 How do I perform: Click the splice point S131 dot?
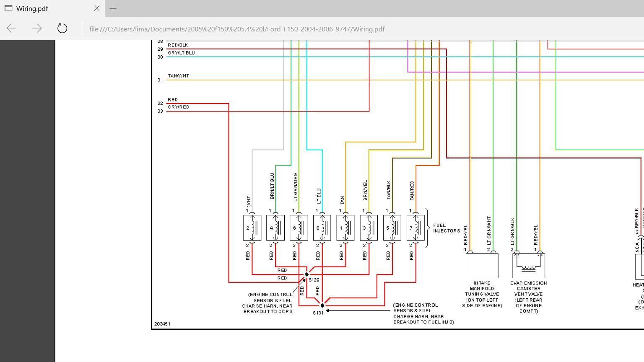coord(322,305)
